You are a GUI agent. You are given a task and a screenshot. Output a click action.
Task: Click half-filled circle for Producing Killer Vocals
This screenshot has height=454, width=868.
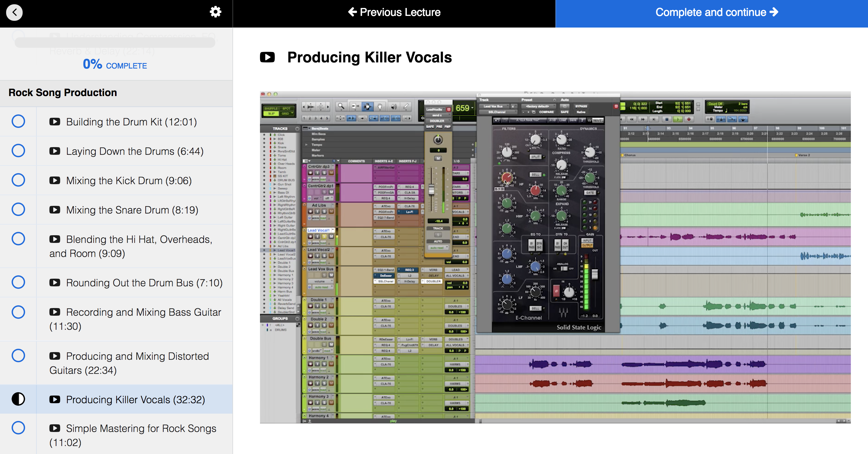click(x=18, y=399)
